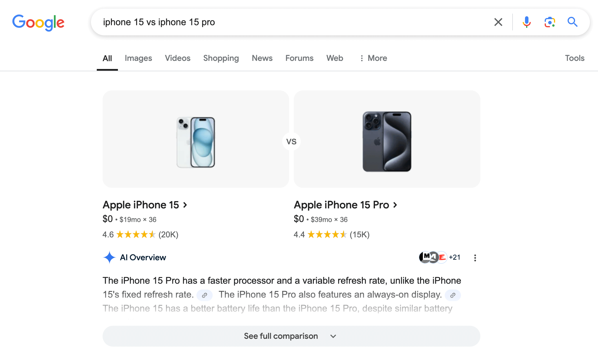Click the voice search microphone icon
This screenshot has height=364, width=598.
click(x=526, y=22)
